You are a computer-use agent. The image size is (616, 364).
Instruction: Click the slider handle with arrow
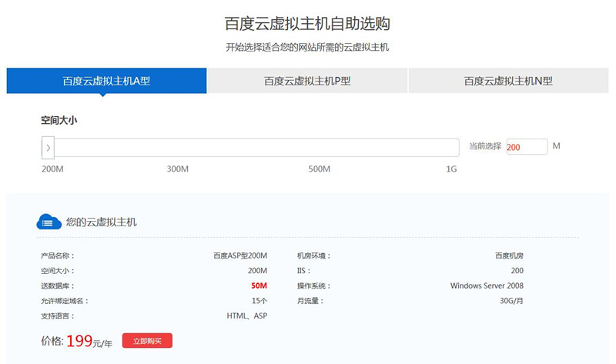(x=48, y=148)
